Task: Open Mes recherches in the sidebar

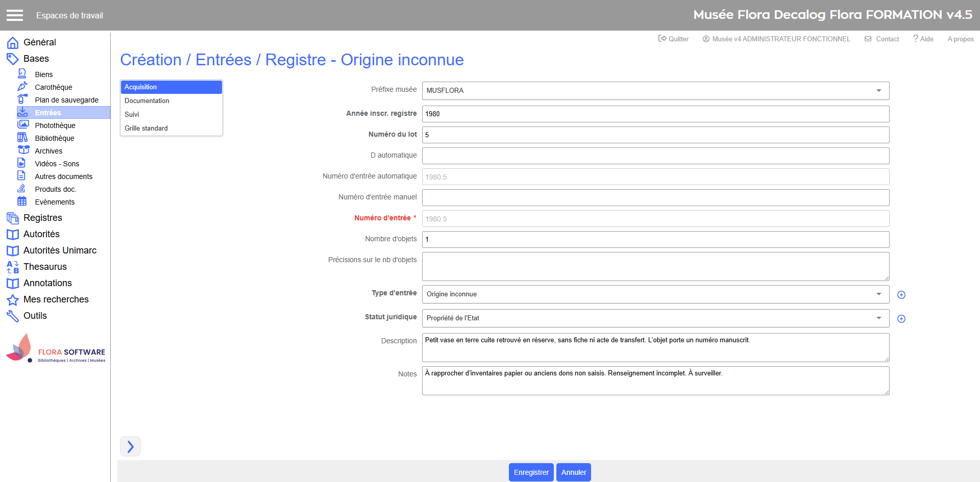Action: (56, 299)
